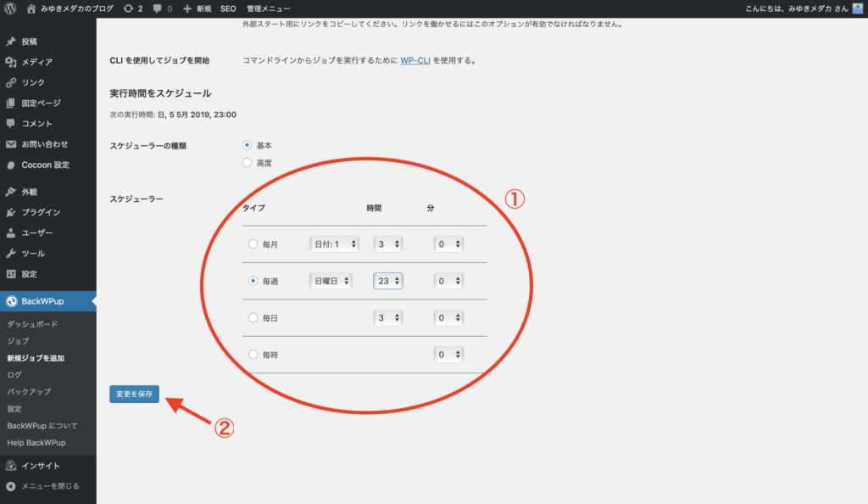Click the 外観 paintbrush icon
This screenshot has height=504, width=868.
click(x=10, y=192)
